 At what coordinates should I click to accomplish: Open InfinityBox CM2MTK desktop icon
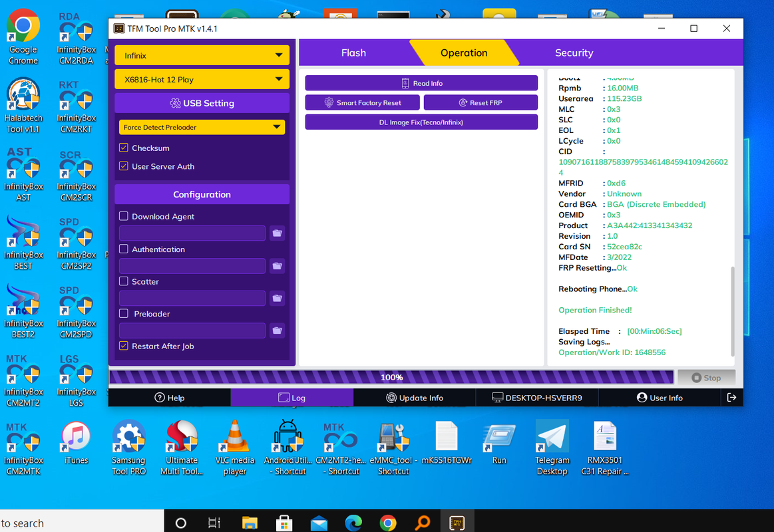pos(23,449)
